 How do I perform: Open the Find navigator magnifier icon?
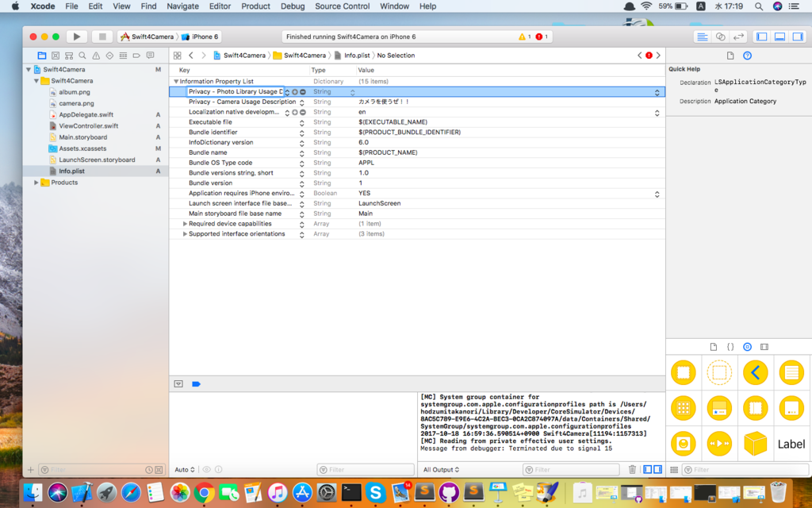82,56
